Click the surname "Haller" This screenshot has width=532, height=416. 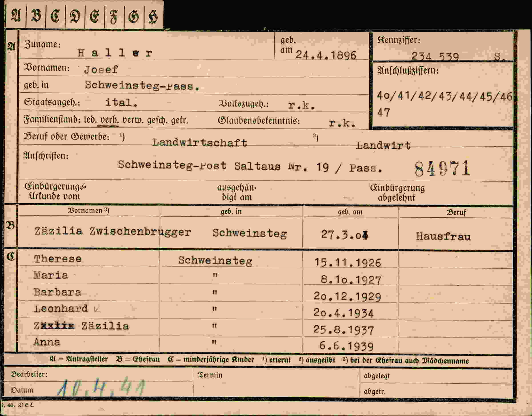(115, 53)
